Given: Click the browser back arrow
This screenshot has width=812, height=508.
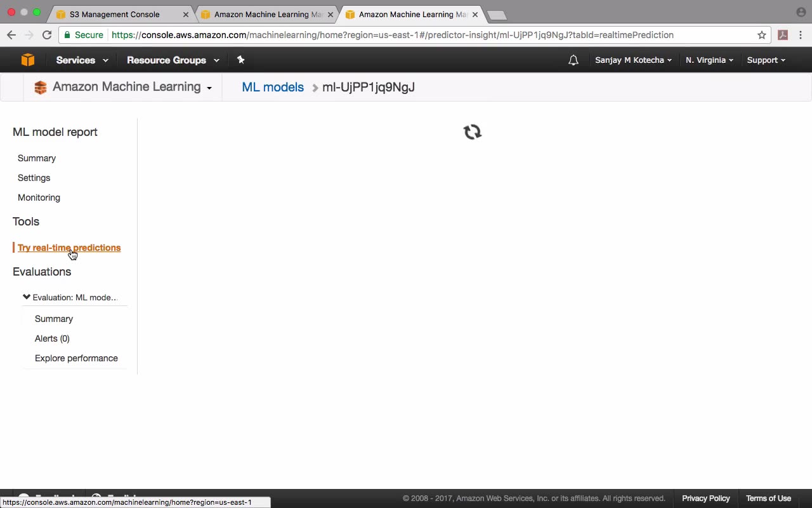Looking at the screenshot, I should tap(11, 35).
